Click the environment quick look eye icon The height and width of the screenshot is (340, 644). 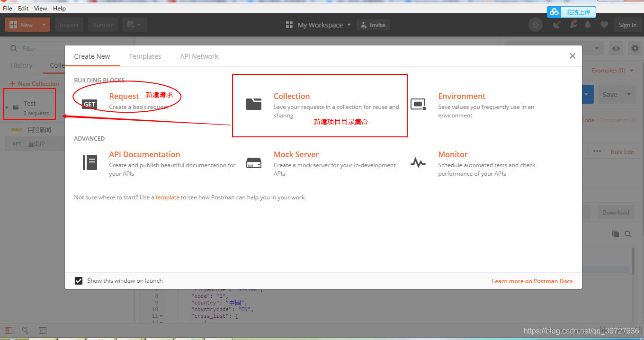pos(616,48)
